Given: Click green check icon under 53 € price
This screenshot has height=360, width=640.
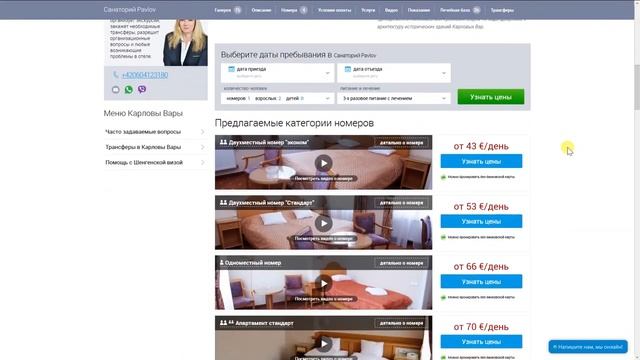Looking at the screenshot, I should (443, 237).
